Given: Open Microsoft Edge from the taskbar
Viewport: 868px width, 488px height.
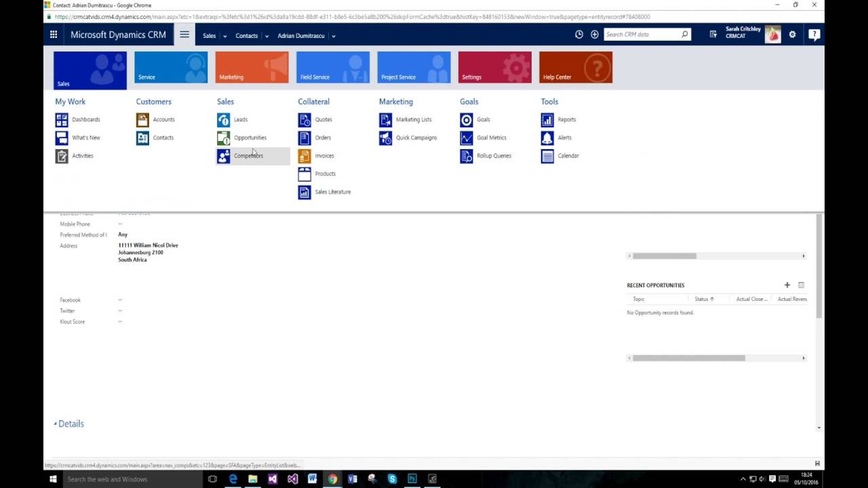Looking at the screenshot, I should [233, 479].
